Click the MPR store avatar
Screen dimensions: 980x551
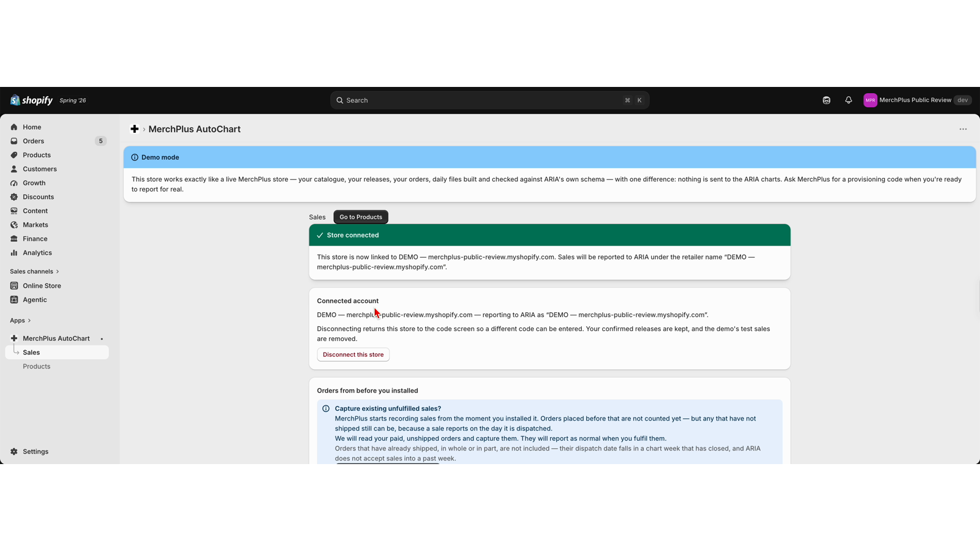click(x=870, y=100)
